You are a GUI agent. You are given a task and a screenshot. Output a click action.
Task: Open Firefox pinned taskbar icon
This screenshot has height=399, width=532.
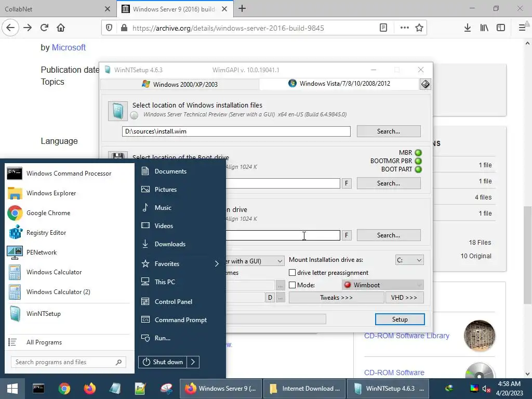point(89,389)
